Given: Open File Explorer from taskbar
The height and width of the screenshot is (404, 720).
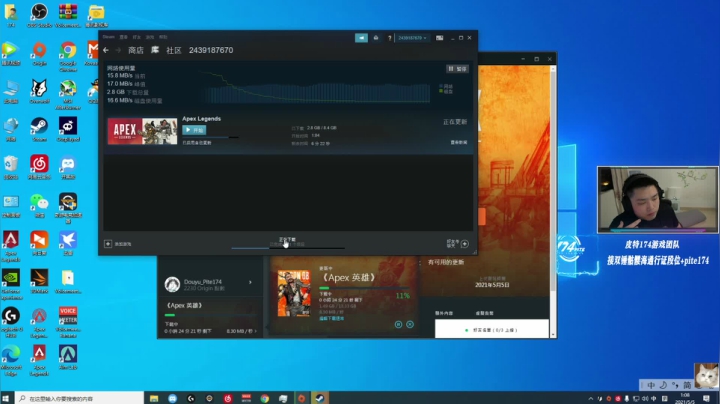Looking at the screenshot, I should (154, 398).
